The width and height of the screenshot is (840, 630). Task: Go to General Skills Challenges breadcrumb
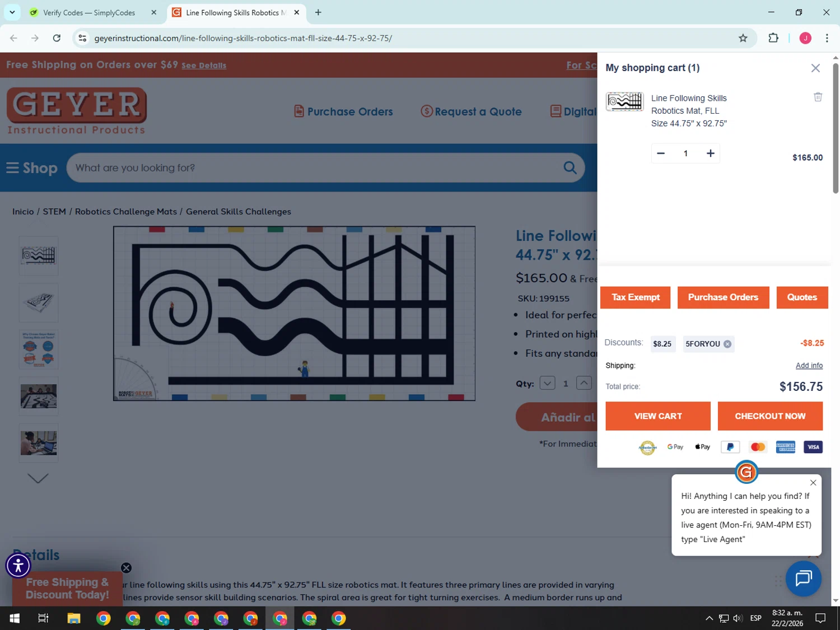coord(239,212)
